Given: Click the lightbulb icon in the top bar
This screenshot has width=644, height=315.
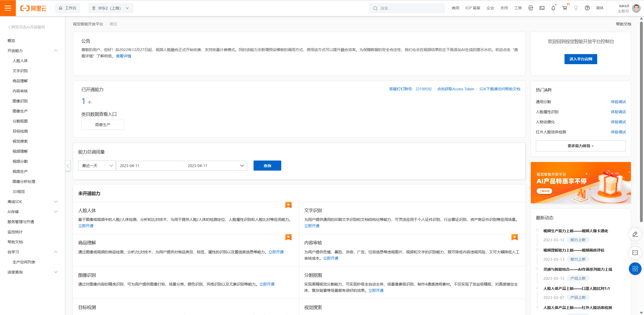Looking at the screenshot, I should tap(576, 8).
